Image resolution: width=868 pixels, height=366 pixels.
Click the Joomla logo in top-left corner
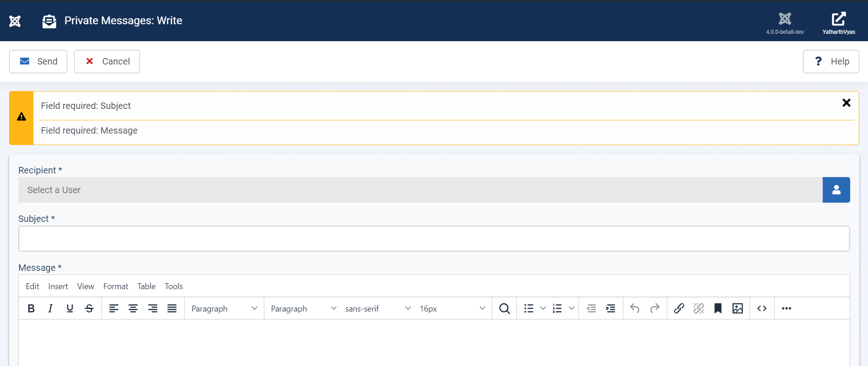[15, 21]
